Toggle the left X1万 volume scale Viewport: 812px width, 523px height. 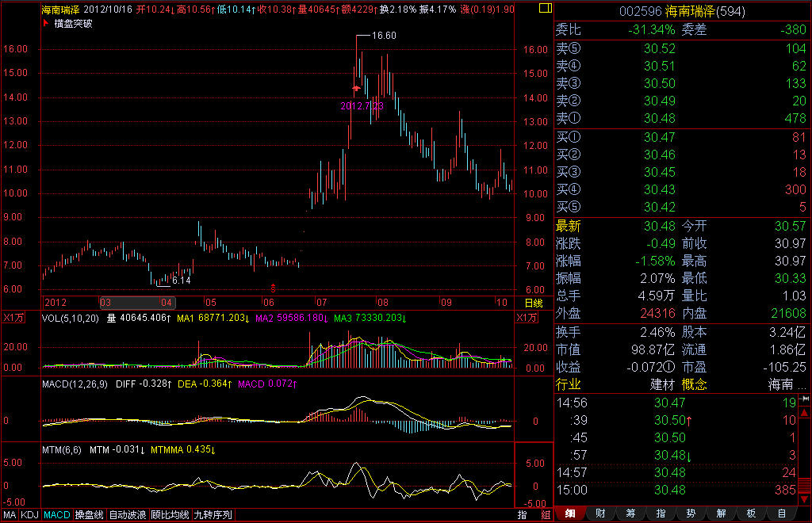pyautogui.click(x=15, y=318)
